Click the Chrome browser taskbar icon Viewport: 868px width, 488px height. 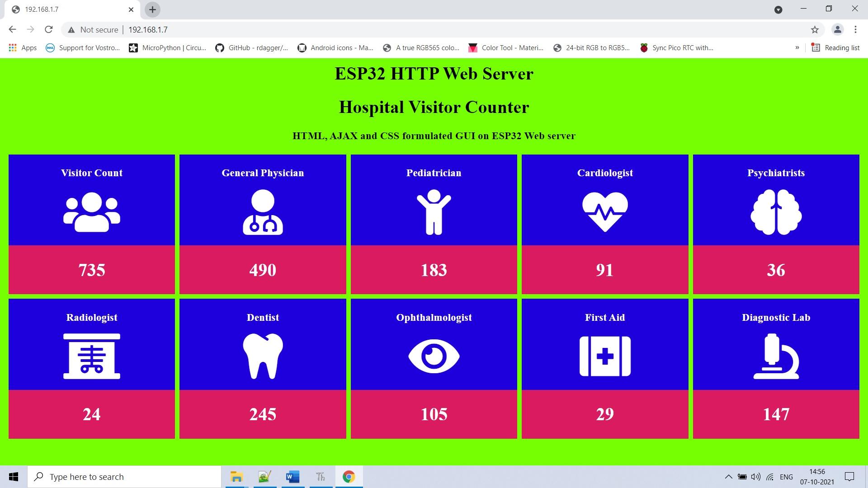pos(349,477)
